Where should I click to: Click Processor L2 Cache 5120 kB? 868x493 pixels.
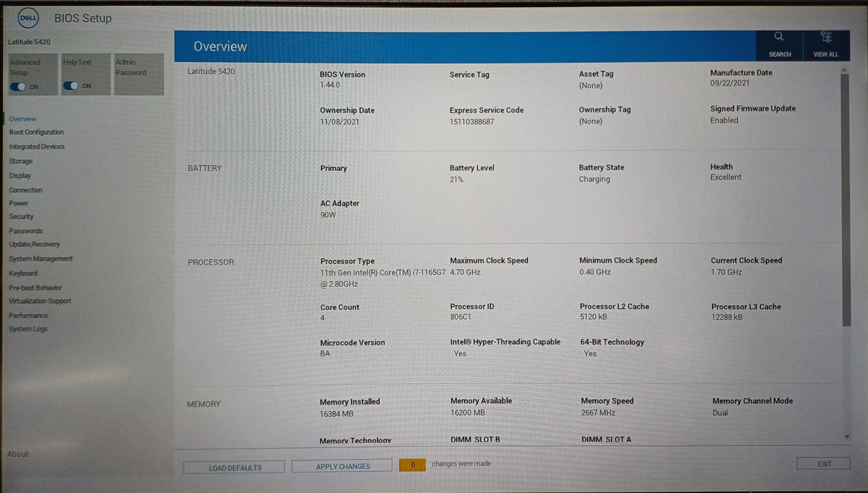tap(593, 317)
